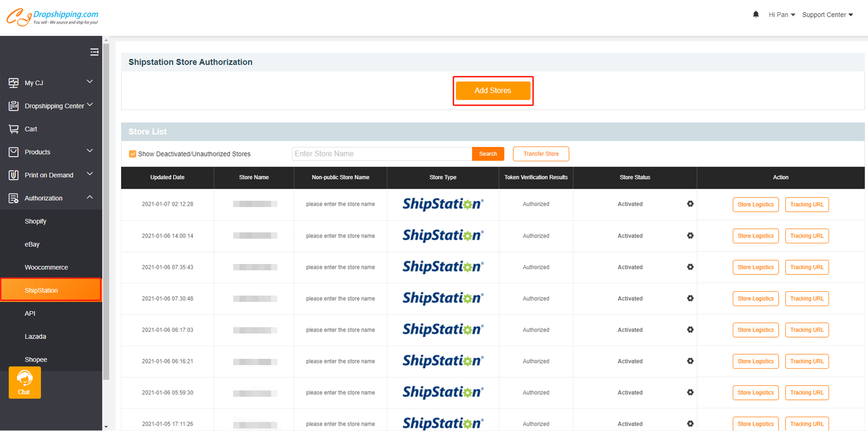Open the Support Center dropdown
This screenshot has width=868, height=431.
(x=827, y=15)
